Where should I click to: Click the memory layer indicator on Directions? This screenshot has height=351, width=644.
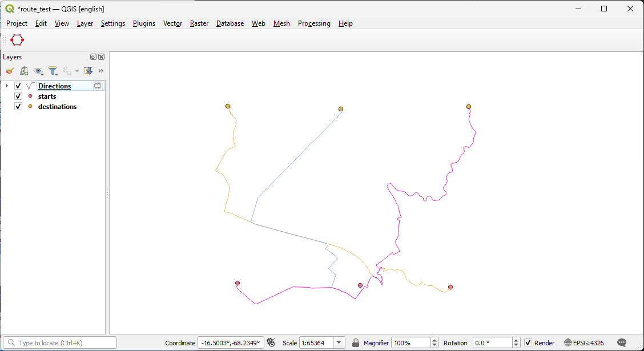tap(98, 86)
